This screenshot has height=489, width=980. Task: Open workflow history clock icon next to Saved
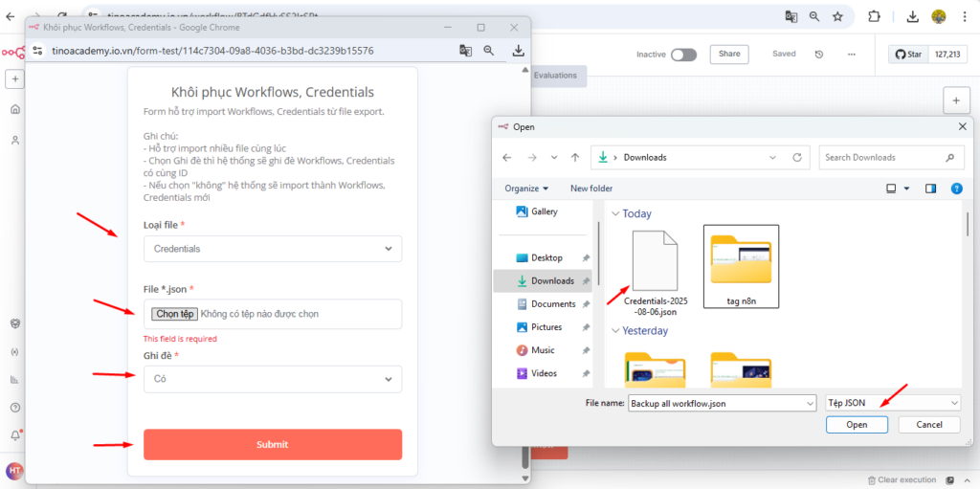click(819, 55)
